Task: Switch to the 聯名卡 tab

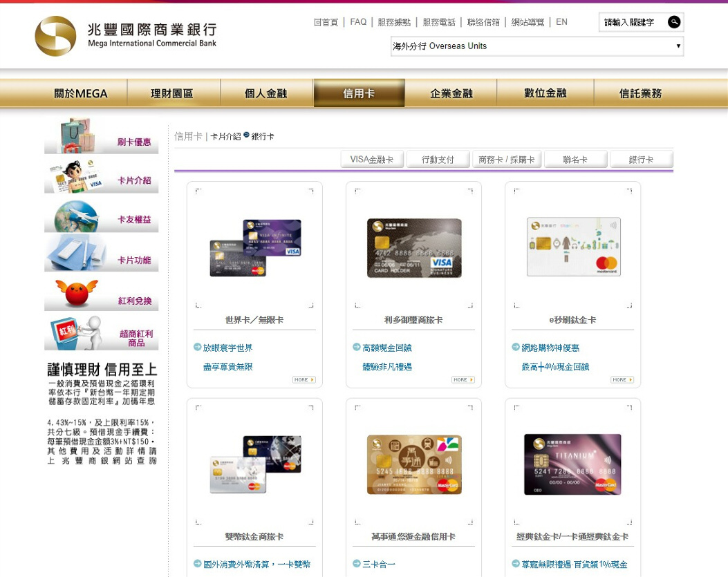Action: click(x=575, y=159)
